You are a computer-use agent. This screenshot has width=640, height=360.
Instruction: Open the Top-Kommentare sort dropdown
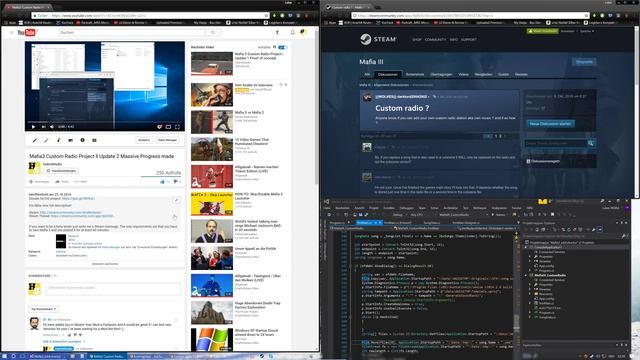(x=43, y=309)
